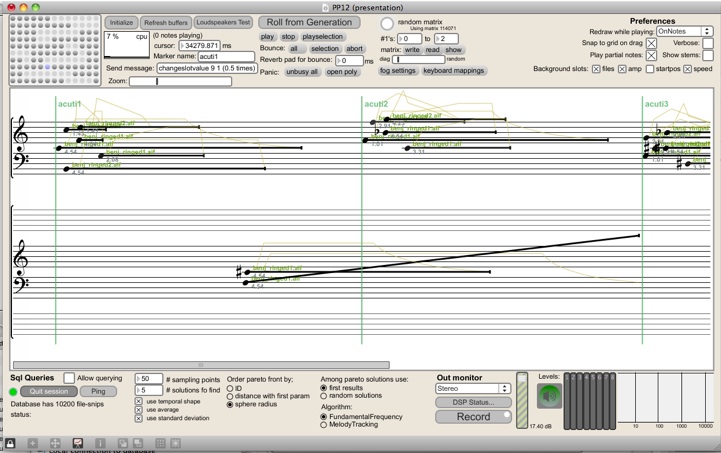
Task: Click the sampling points number box
Action: 149,379
